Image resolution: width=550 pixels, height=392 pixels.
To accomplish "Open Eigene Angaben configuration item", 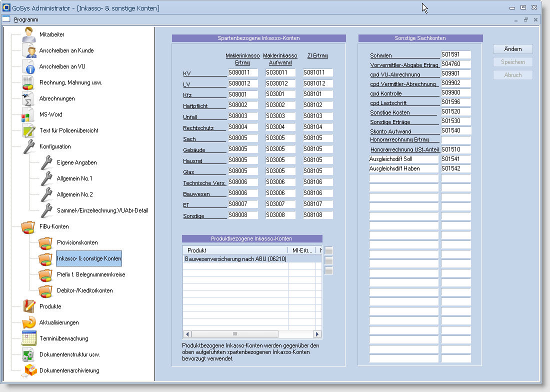I will (76, 162).
